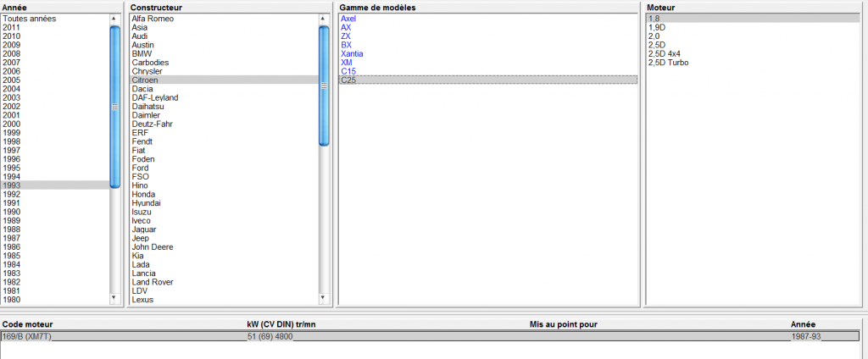Click the Constructeur list scroll-down arrow
The image size is (868, 359).
324,298
